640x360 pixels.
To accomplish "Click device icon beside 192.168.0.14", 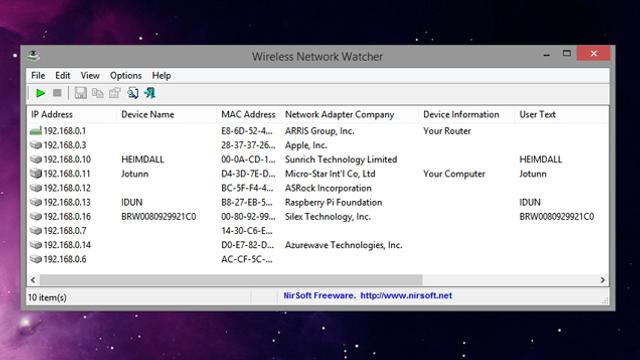I will pos(36,245).
